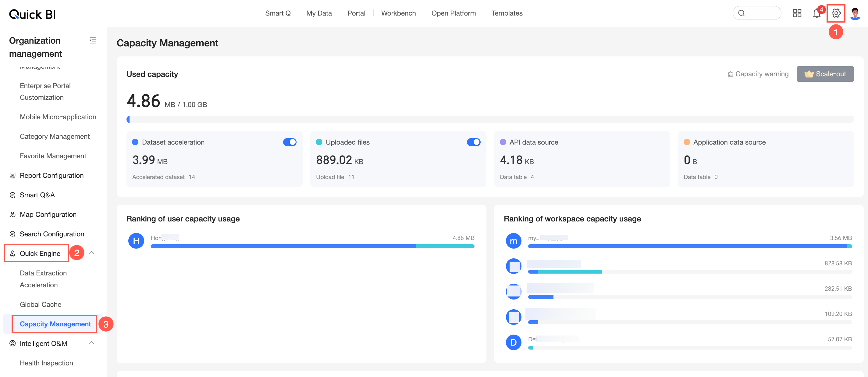Open the My Data tab
Screen dimensions: 868x377
[x=319, y=13]
